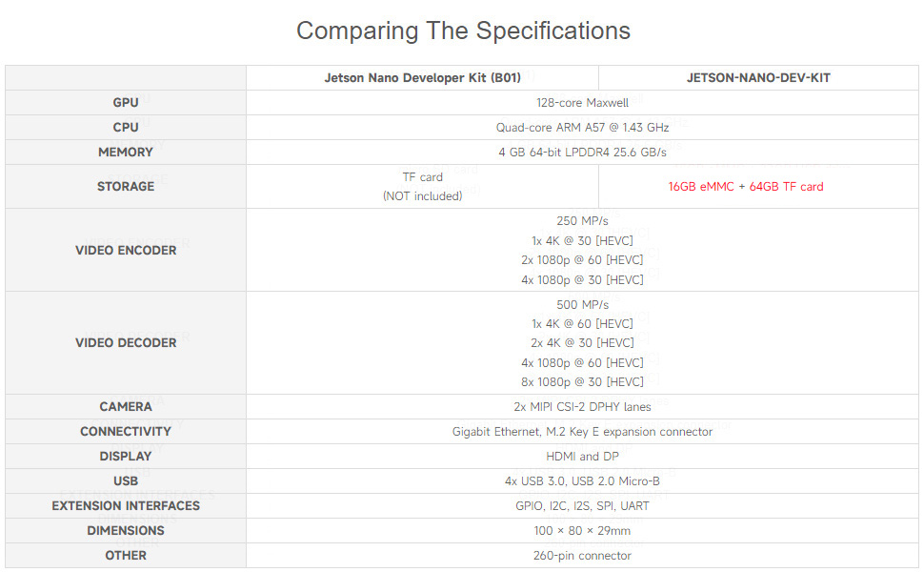
Task: Click the MEMORY row label
Action: tap(126, 153)
